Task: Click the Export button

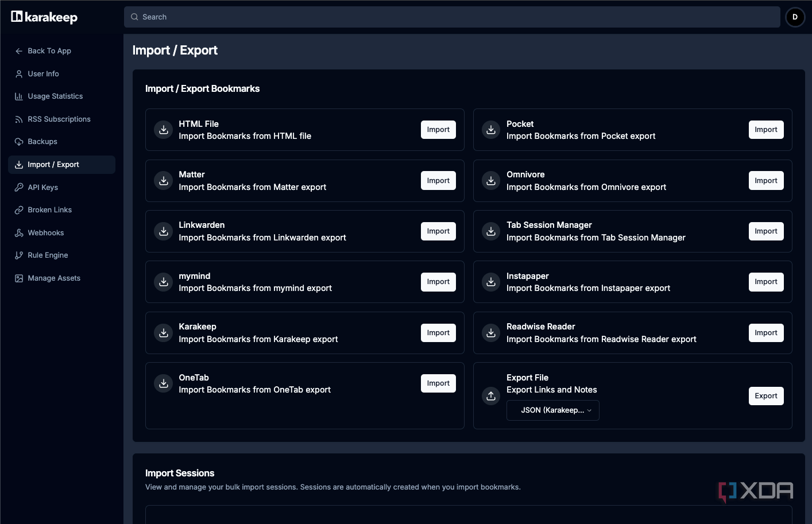Action: coord(766,396)
